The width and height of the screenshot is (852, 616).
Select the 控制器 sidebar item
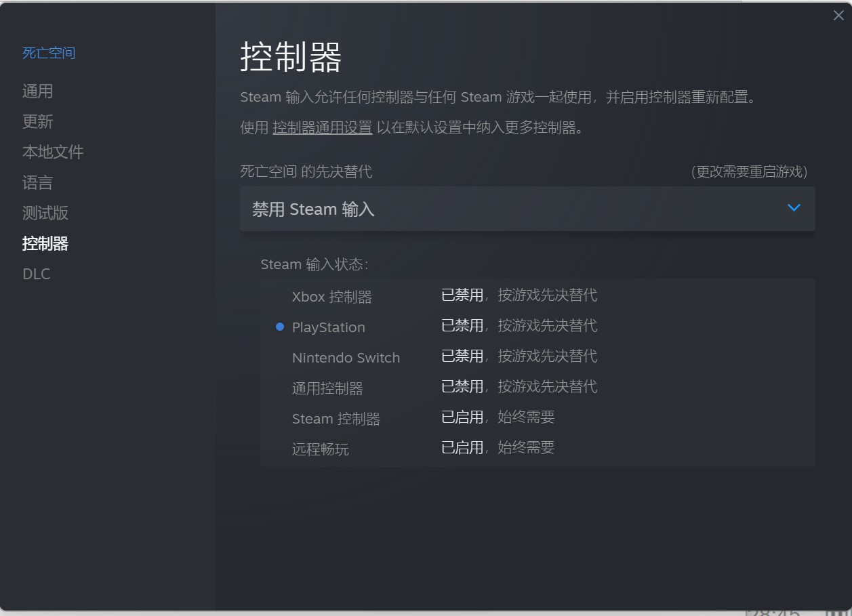coord(45,244)
